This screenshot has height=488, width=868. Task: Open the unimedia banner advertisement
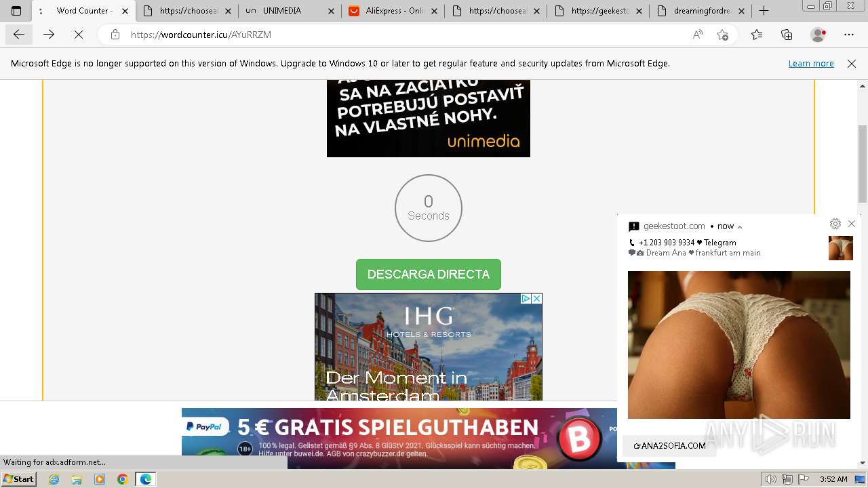[x=429, y=119]
